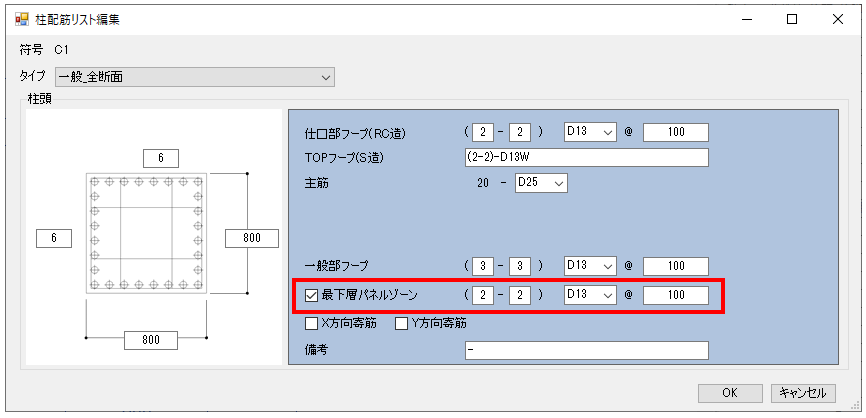Click the 主筋 count text 20
Screen dimensions: 866x418
pyautogui.click(x=483, y=184)
